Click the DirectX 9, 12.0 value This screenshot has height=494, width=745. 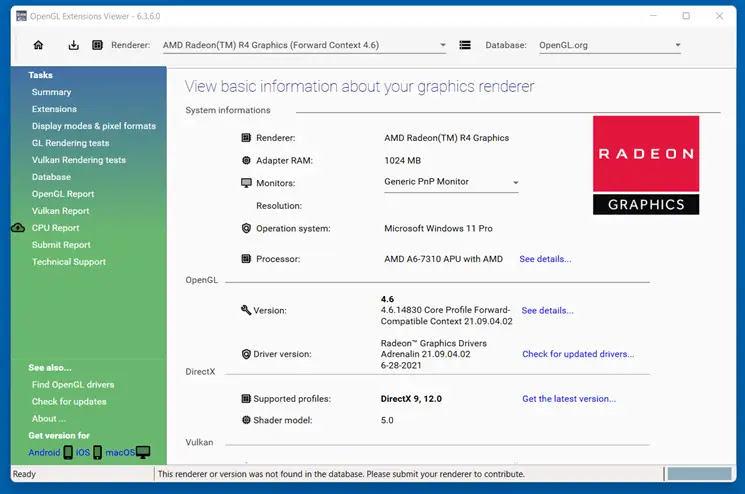click(x=411, y=399)
